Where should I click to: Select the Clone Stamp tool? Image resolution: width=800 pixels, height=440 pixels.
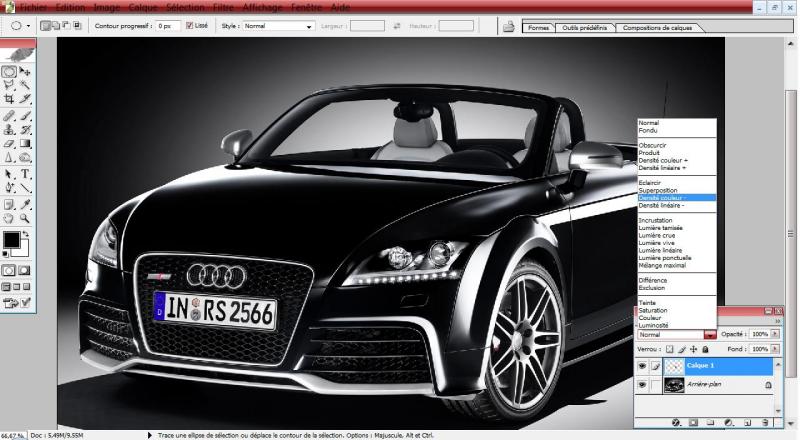[x=9, y=130]
